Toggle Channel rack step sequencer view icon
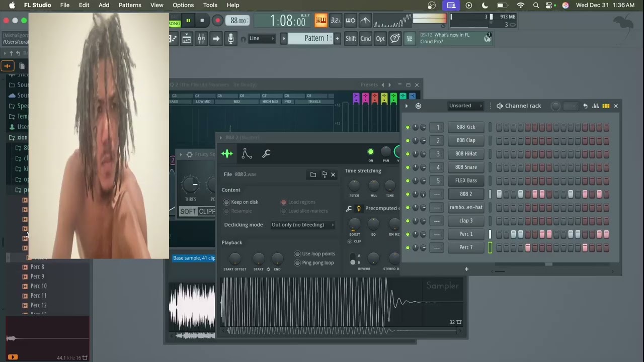This screenshot has width=644, height=362. tap(606, 106)
